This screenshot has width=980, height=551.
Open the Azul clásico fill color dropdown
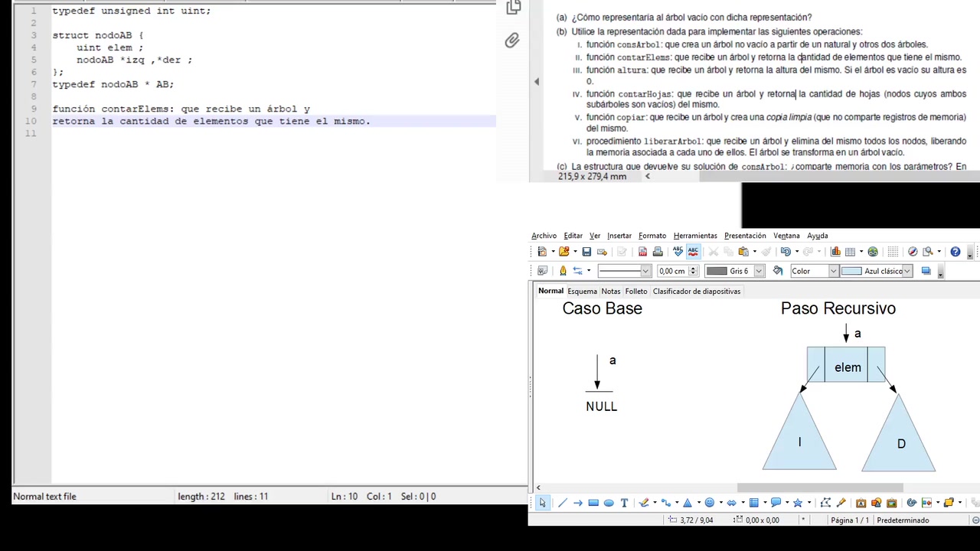click(x=907, y=271)
